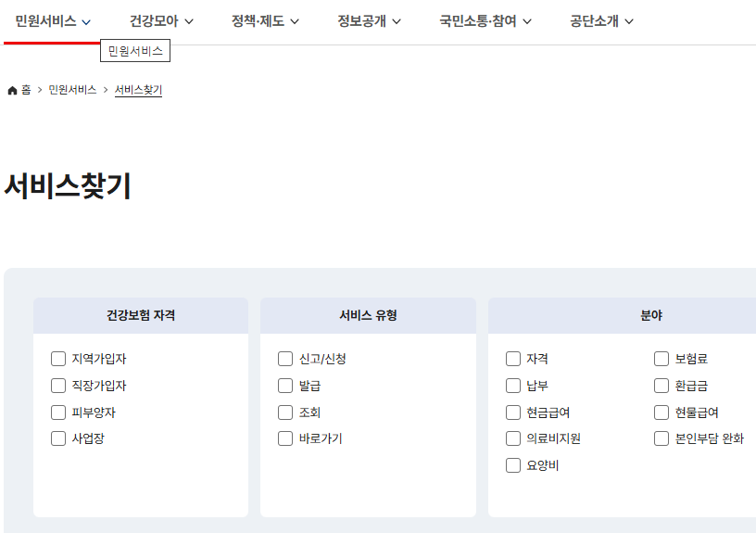Click the 건강보험 자격 column header
756x533 pixels.
pos(141,315)
